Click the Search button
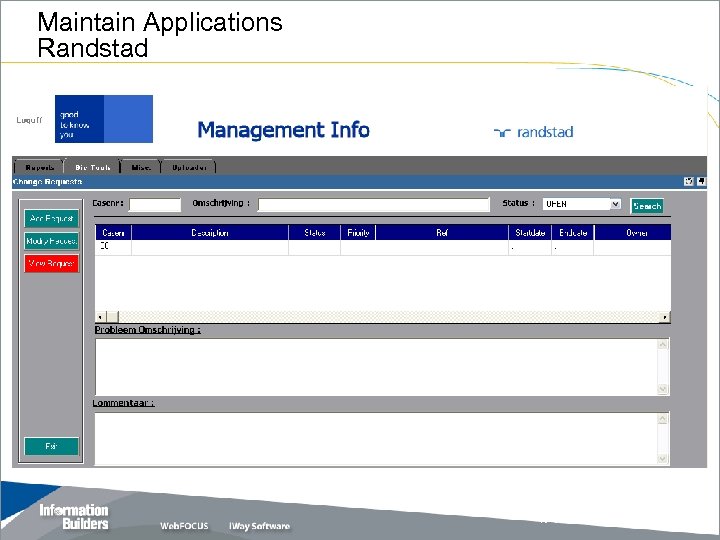720x540 pixels. click(x=647, y=206)
